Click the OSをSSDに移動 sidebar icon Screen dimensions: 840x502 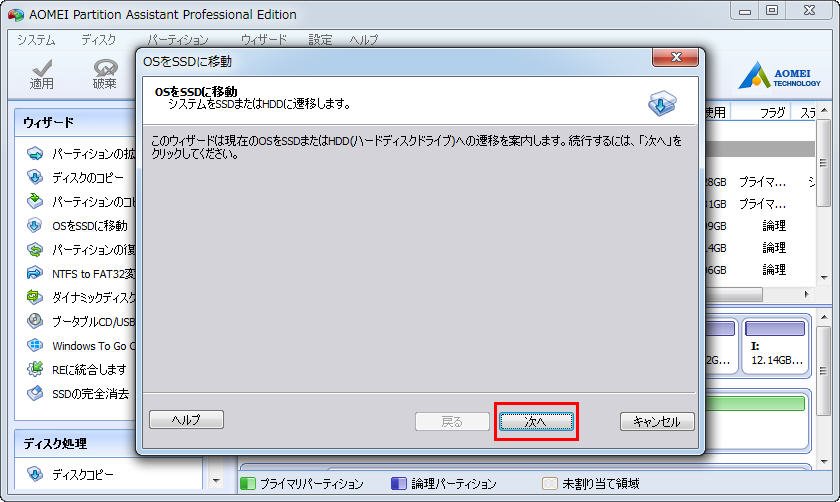(x=35, y=225)
